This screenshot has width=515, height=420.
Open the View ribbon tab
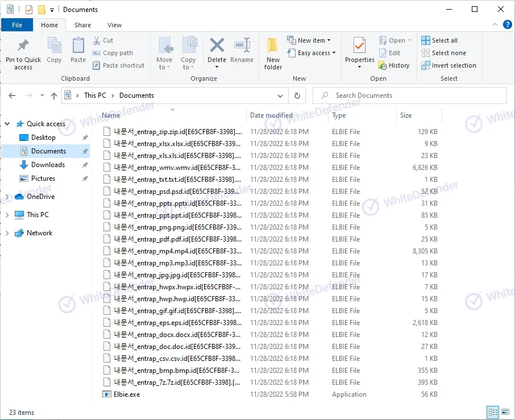click(114, 25)
